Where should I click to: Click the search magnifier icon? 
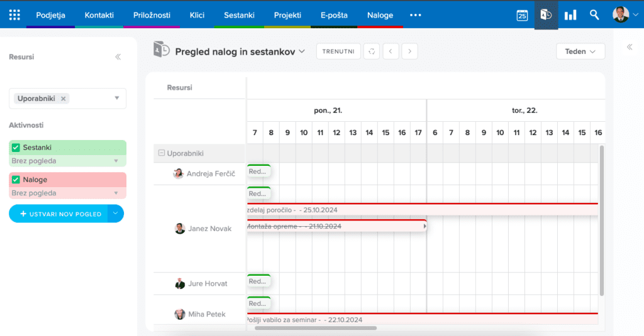click(x=594, y=15)
